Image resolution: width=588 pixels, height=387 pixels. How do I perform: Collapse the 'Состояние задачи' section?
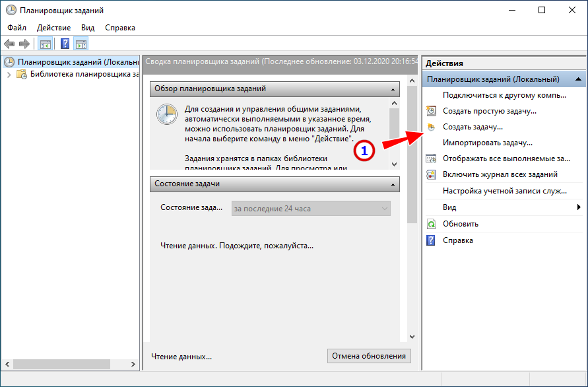coord(394,184)
